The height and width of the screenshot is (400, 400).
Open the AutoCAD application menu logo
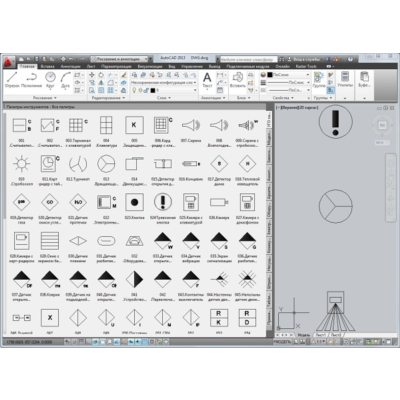pyautogui.click(x=8, y=61)
